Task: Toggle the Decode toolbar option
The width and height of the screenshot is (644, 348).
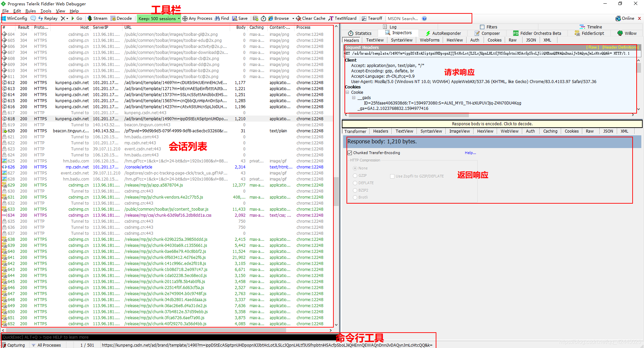Action: 121,18
